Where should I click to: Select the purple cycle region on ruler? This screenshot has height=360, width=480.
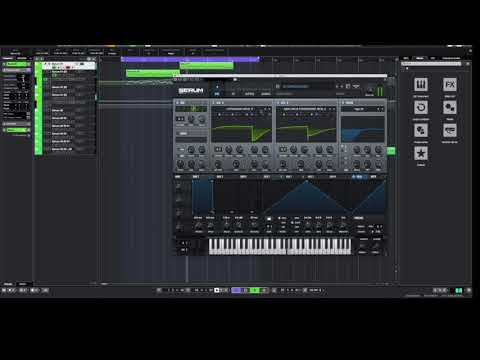click(x=190, y=59)
